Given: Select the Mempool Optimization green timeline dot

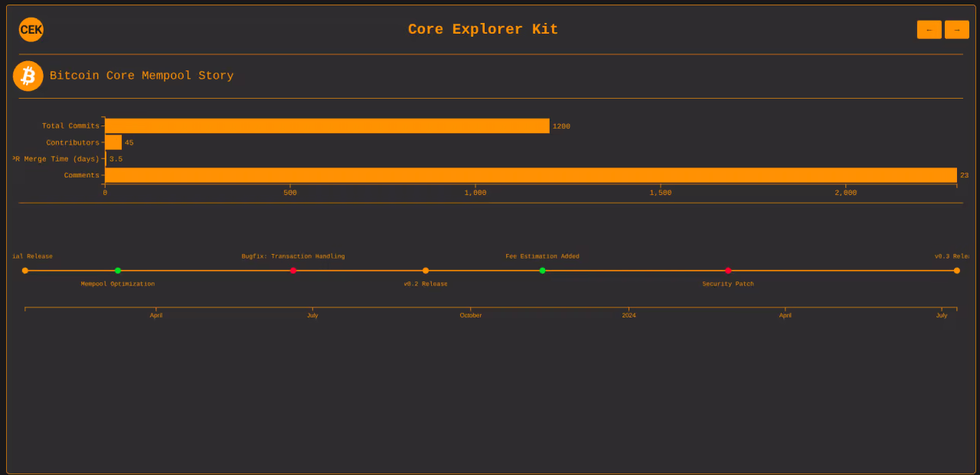Looking at the screenshot, I should (x=118, y=271).
